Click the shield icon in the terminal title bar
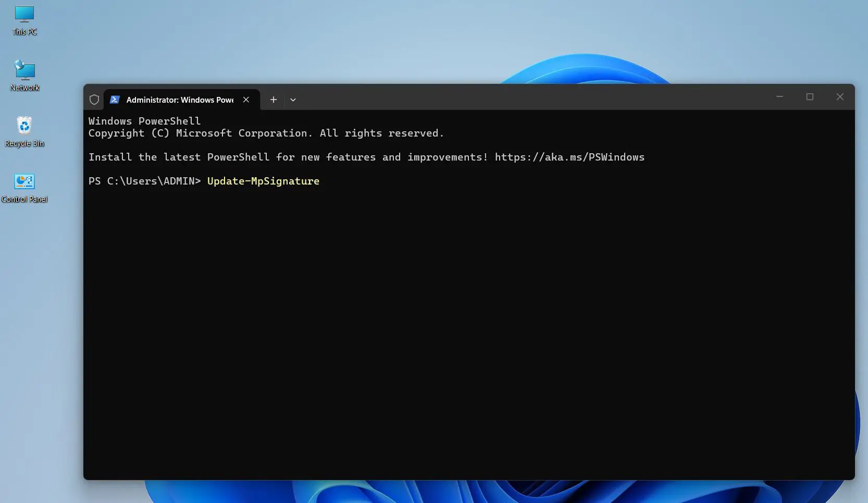Image resolution: width=868 pixels, height=503 pixels. click(x=94, y=99)
